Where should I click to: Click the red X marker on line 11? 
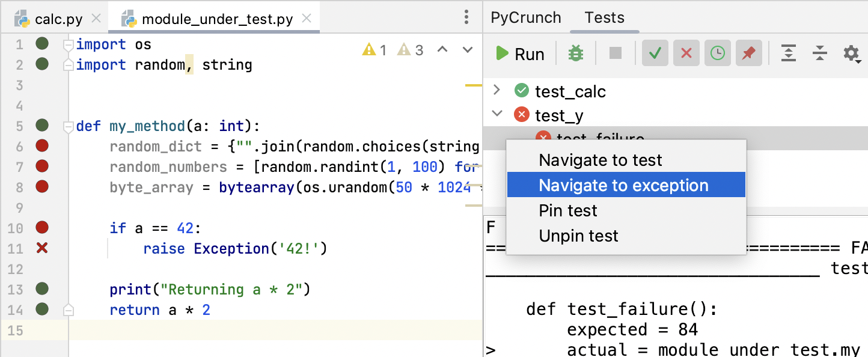click(x=41, y=248)
